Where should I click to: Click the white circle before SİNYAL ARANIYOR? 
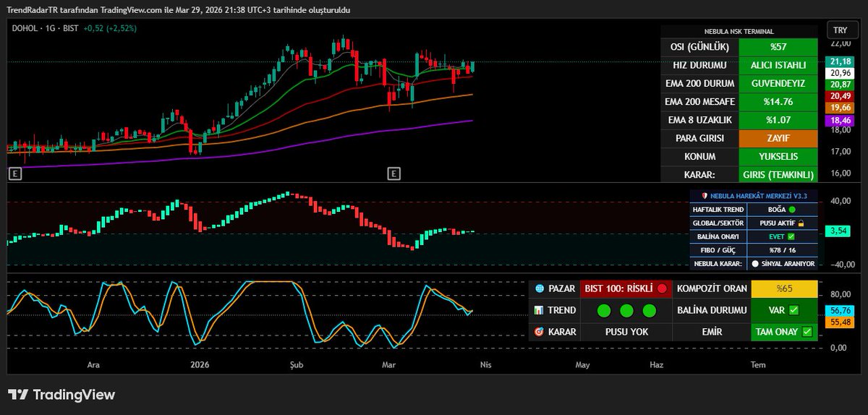(x=755, y=264)
